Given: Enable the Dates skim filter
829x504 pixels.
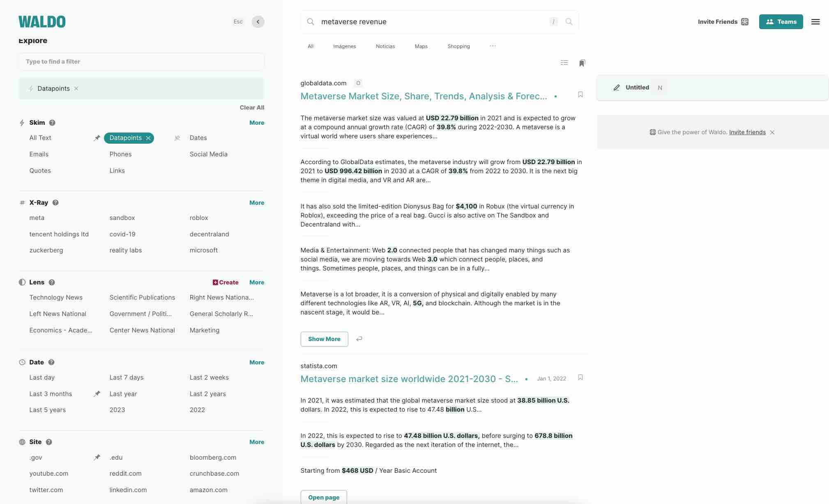Looking at the screenshot, I should click(198, 138).
